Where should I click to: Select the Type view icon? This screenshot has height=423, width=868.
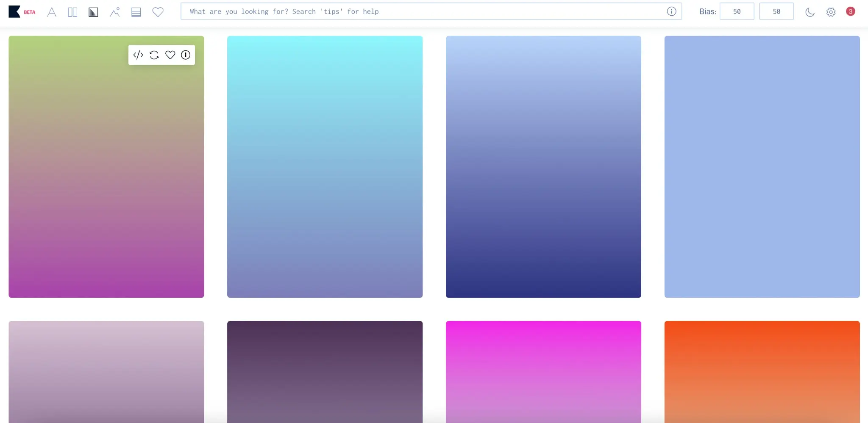point(52,11)
